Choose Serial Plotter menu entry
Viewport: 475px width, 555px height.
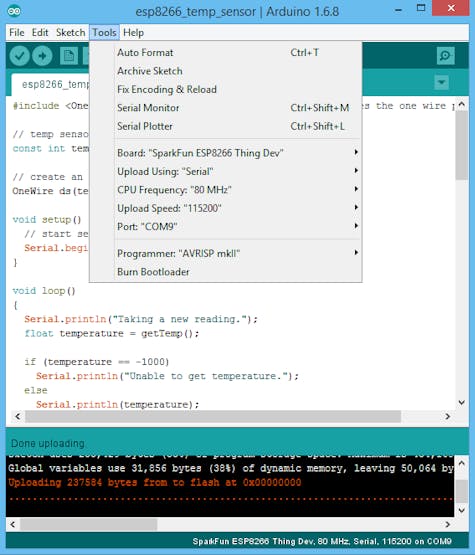pos(225,126)
